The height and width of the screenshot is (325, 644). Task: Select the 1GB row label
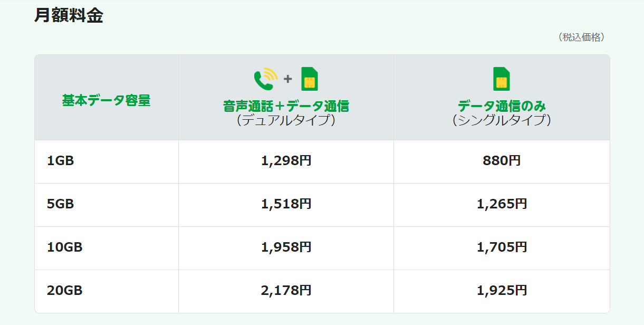[60, 161]
